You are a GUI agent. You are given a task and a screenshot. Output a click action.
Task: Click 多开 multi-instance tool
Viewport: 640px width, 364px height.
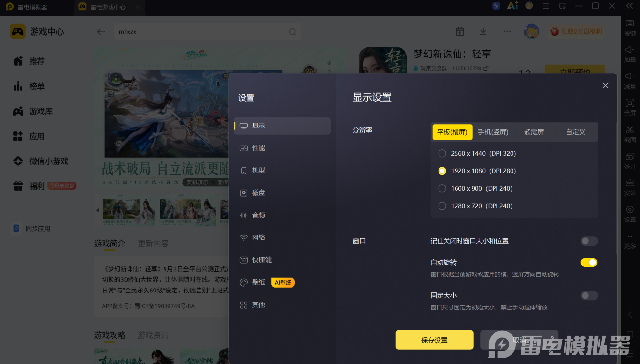pos(630,161)
